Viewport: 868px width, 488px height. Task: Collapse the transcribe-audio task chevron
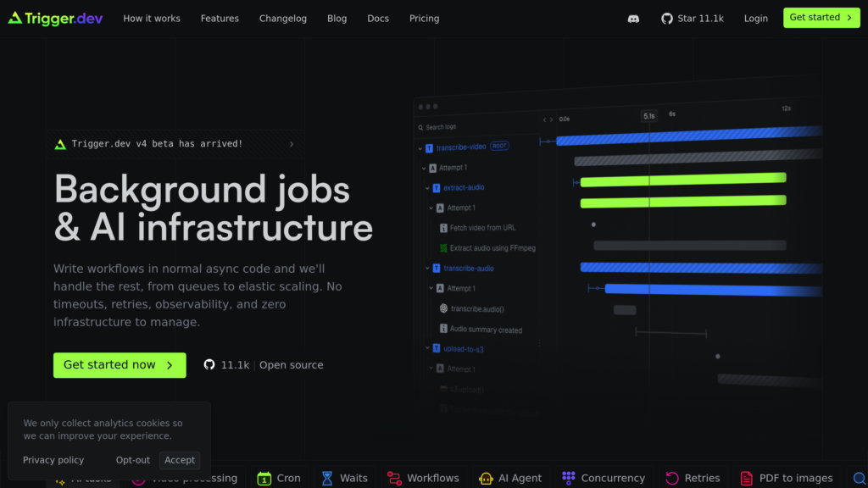(426, 269)
